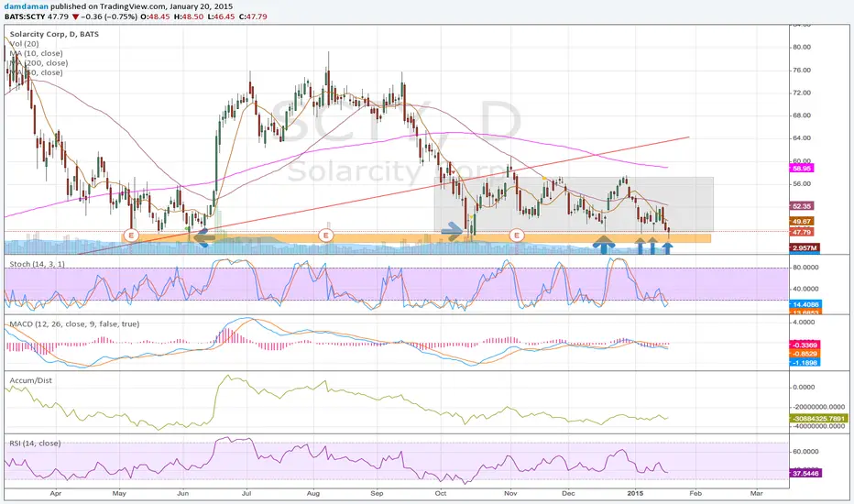Click the Sep label on time axis

[x=377, y=493]
